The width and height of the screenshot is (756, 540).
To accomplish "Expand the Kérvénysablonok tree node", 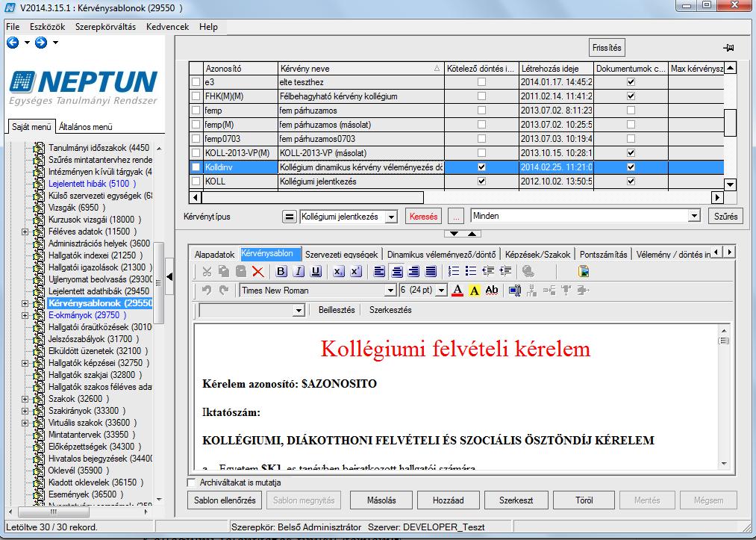I will coord(25,303).
